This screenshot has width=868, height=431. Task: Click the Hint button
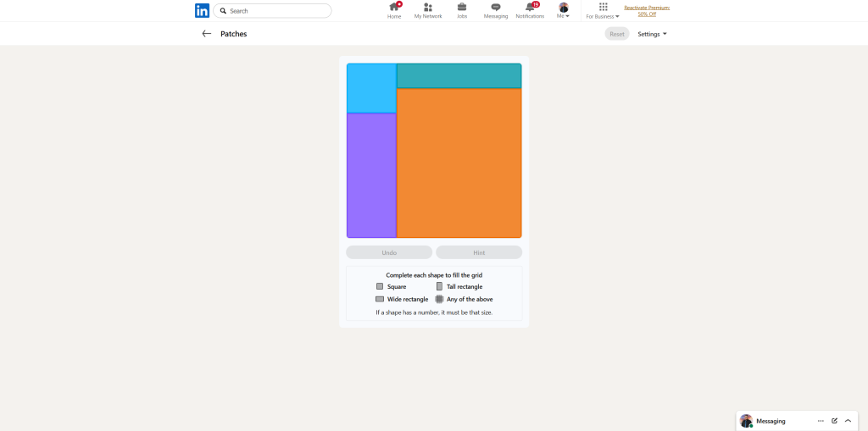[x=479, y=252]
